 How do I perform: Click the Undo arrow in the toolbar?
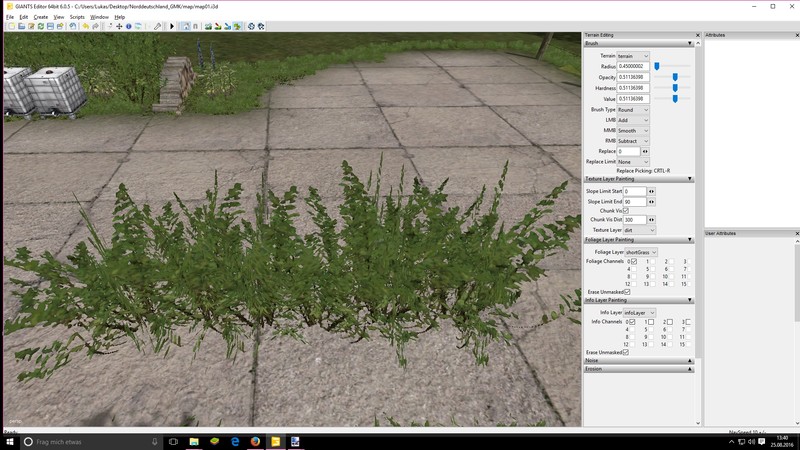pyautogui.click(x=86, y=26)
